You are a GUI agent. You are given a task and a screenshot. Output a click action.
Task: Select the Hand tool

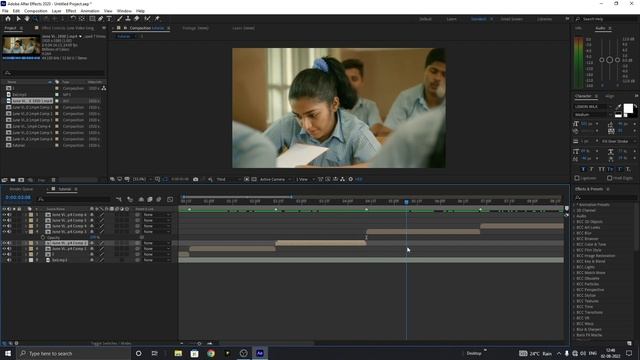pyautogui.click(x=27, y=19)
